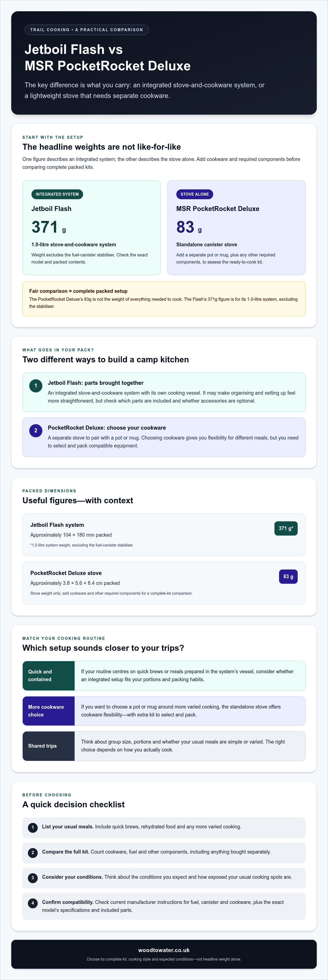Click the Integrated System pill label
The width and height of the screenshot is (328, 980).
pyautogui.click(x=57, y=194)
